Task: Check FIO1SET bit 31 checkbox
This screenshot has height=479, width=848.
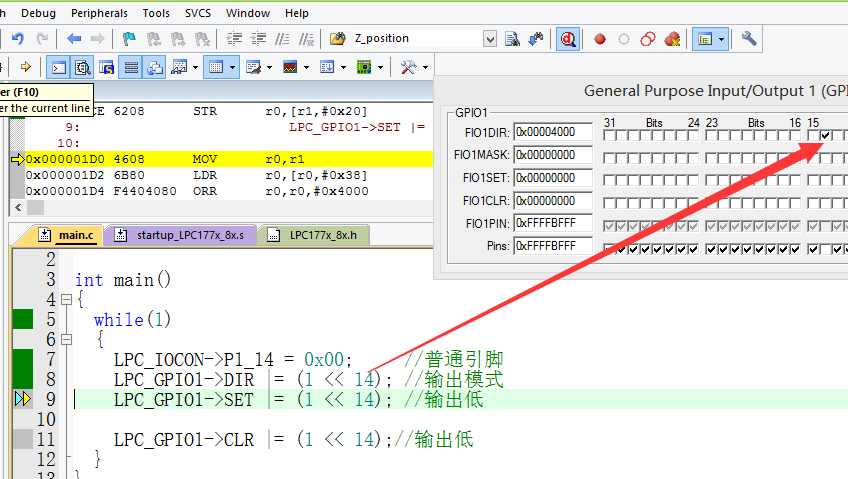Action: 608,181
